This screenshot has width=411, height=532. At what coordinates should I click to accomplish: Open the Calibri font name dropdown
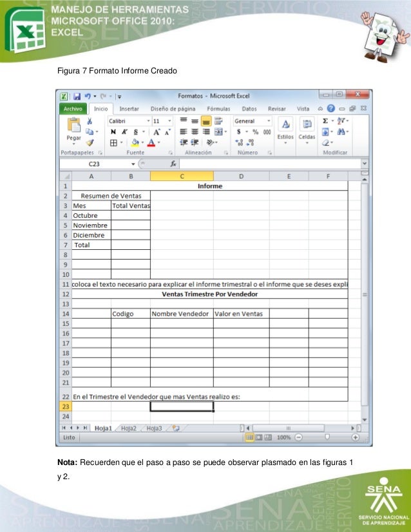[148, 121]
